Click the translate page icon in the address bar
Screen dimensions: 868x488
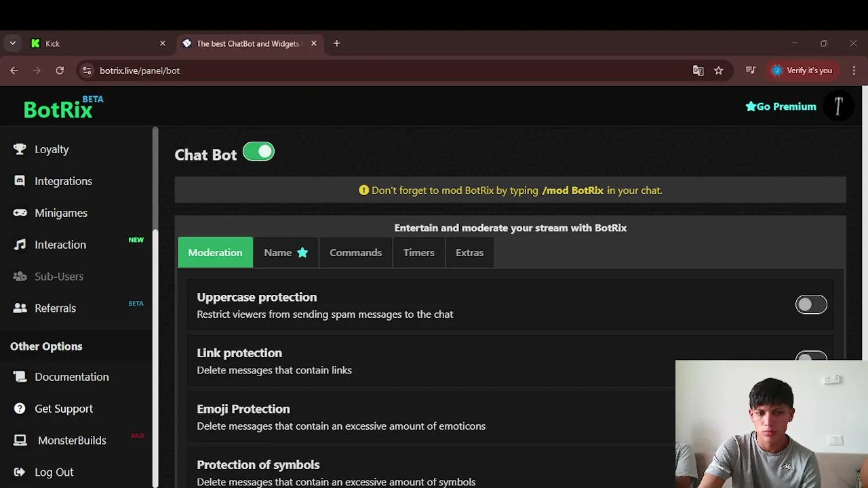click(698, 70)
